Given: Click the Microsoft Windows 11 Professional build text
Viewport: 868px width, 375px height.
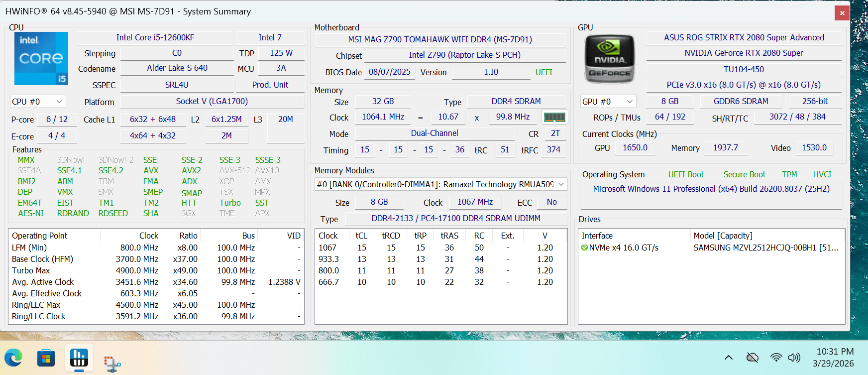Looking at the screenshot, I should pyautogui.click(x=711, y=189).
